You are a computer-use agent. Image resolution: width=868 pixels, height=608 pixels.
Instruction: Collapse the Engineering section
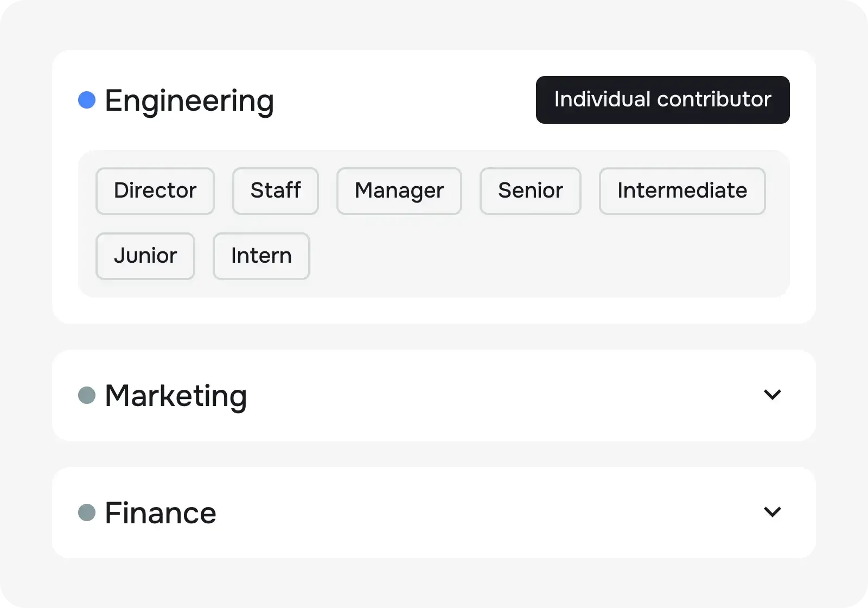pos(190,100)
